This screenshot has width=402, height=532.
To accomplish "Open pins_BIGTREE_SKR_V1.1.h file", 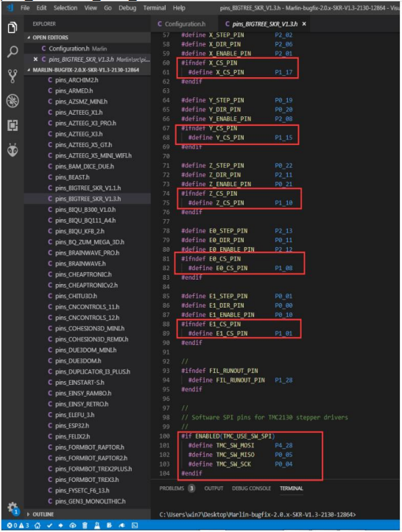I will pos(88,188).
